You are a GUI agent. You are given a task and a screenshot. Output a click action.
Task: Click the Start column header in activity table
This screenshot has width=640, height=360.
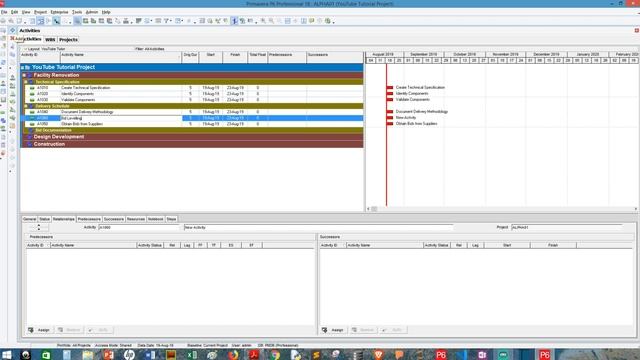coord(211,57)
